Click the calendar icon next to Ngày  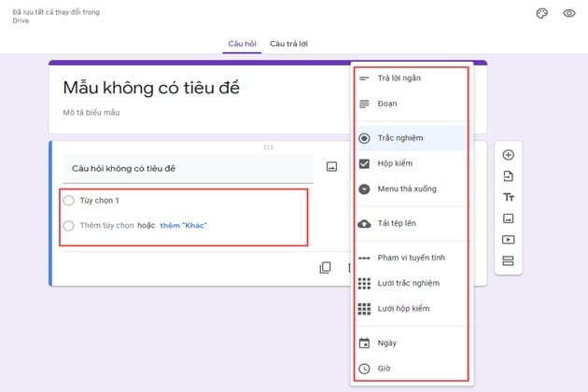click(x=364, y=343)
